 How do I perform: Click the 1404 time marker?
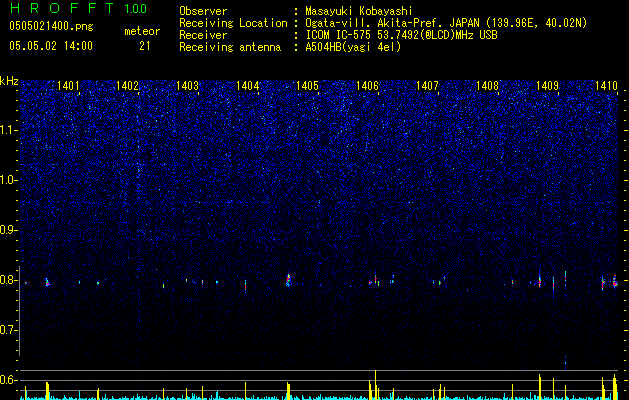click(x=248, y=85)
